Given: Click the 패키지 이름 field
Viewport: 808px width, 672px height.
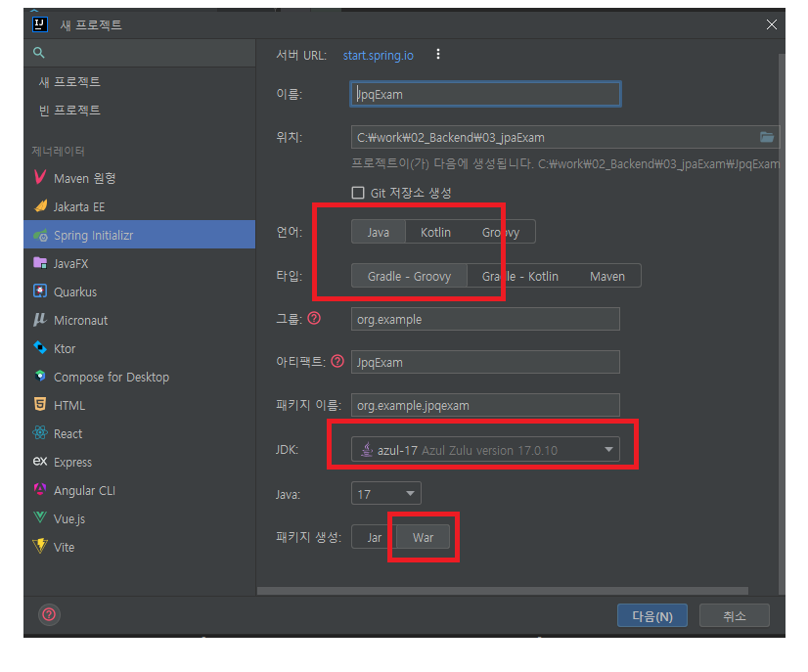Looking at the screenshot, I should [x=485, y=405].
